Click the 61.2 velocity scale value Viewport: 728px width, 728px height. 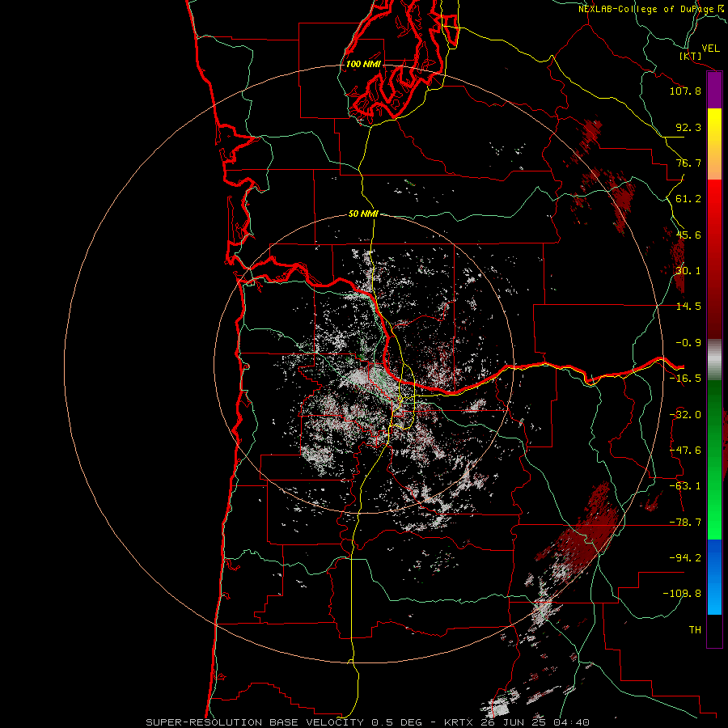(x=688, y=199)
